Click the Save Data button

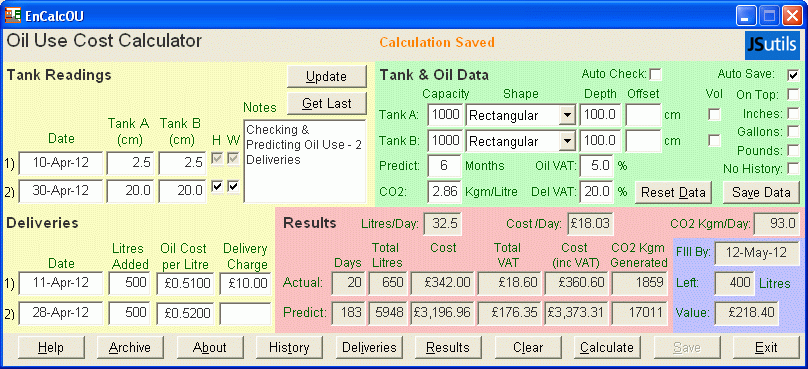(761, 192)
